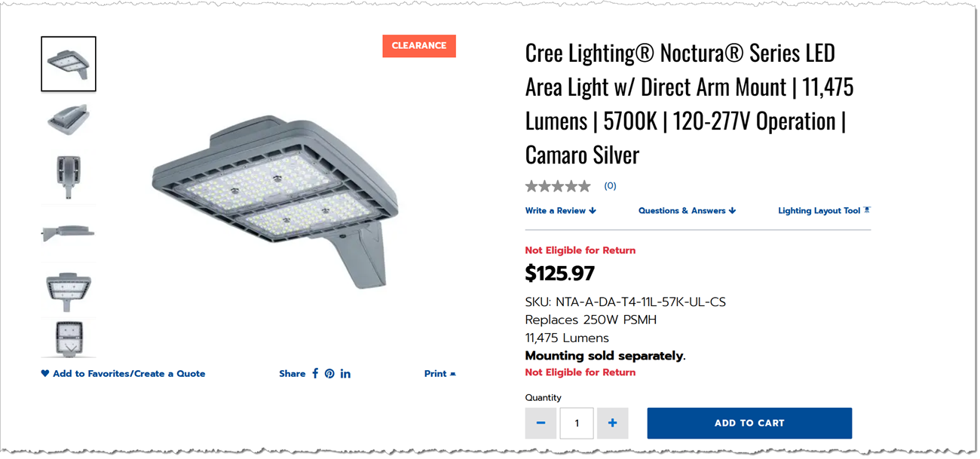Click the Lighting Layout Tool icon

coord(867,210)
